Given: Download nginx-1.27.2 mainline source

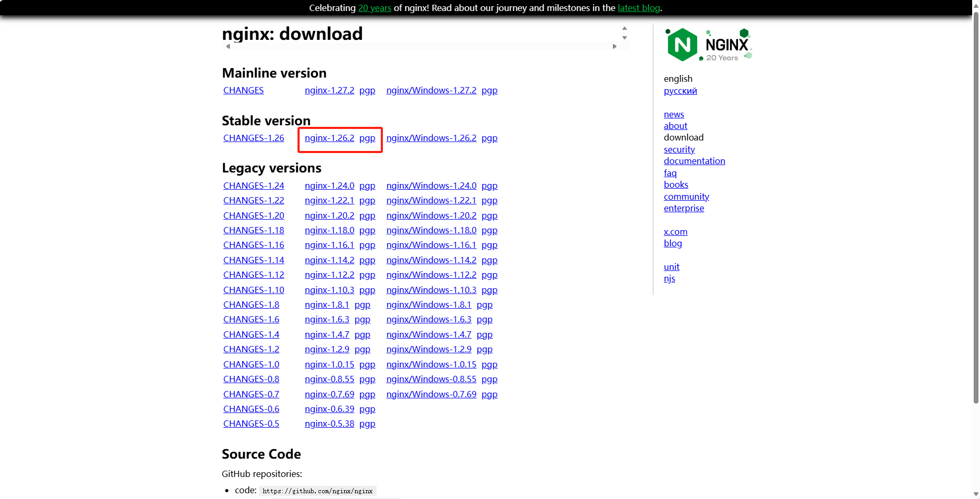Looking at the screenshot, I should tap(329, 90).
